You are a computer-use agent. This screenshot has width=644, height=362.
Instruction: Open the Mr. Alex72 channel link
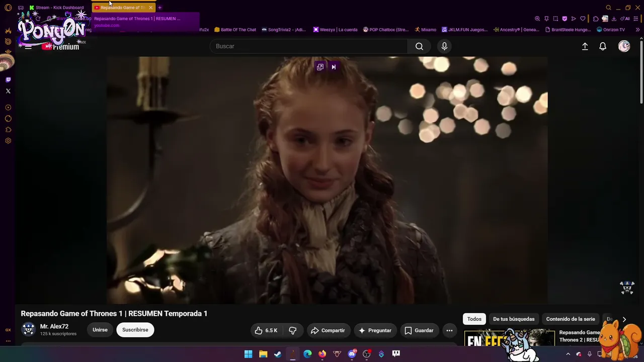coord(54,326)
